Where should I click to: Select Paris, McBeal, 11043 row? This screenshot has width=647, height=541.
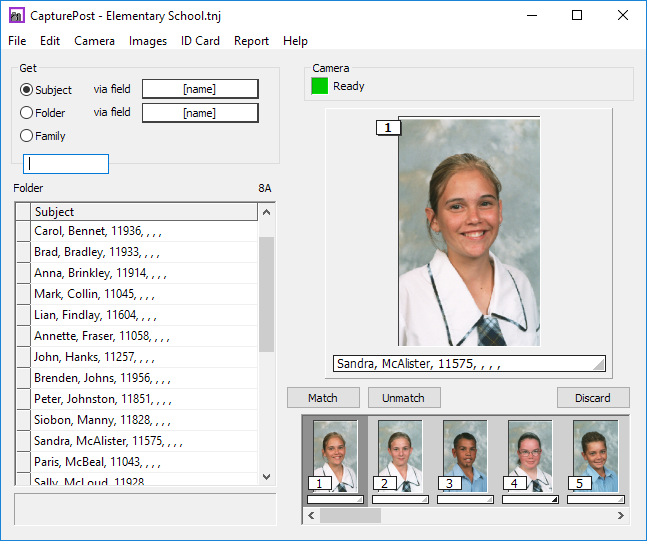(x=144, y=462)
